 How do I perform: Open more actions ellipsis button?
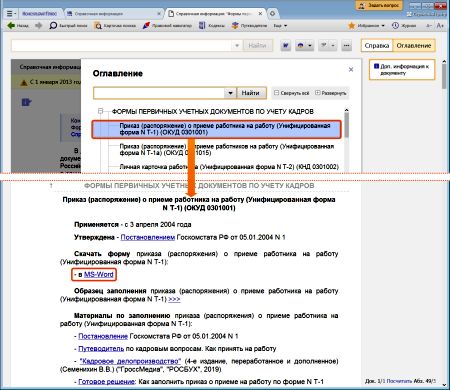[x=347, y=45]
